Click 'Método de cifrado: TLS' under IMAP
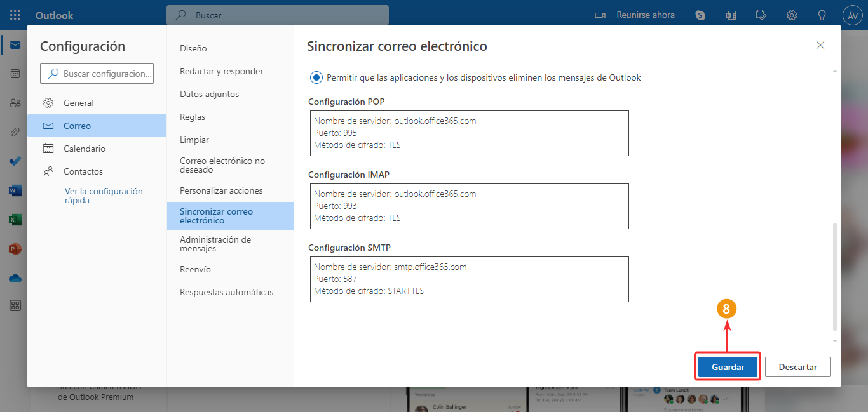Screen dimensions: 868x412 tap(357, 218)
